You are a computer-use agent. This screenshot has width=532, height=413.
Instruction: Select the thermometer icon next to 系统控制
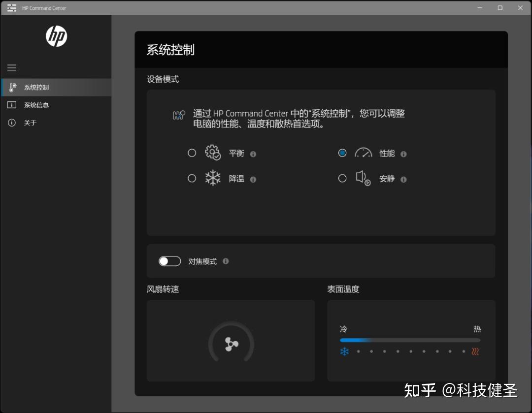pyautogui.click(x=11, y=87)
